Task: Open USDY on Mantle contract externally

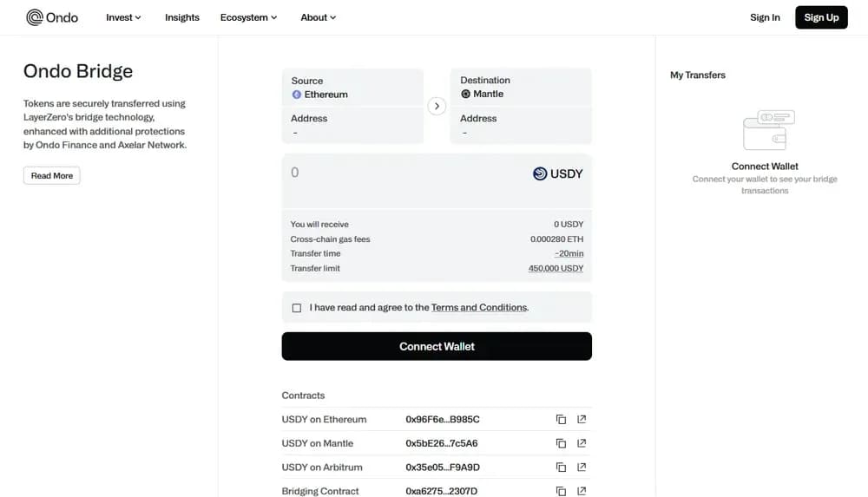Action: 582,443
